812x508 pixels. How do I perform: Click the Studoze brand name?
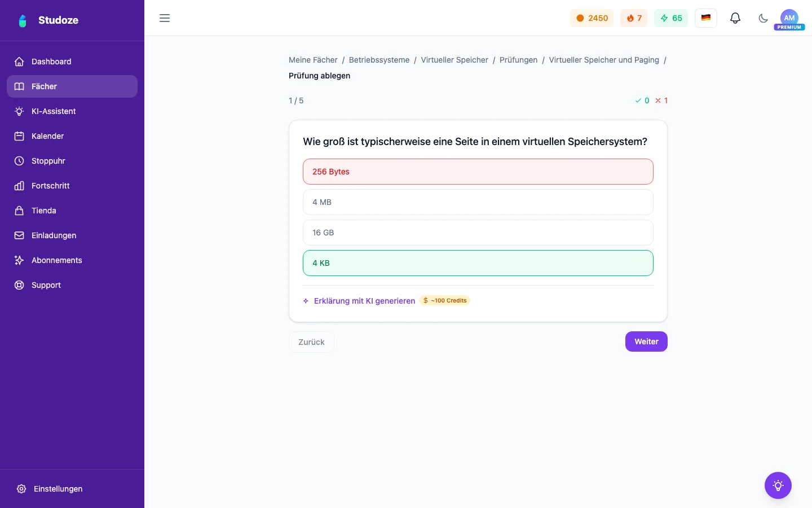(58, 20)
